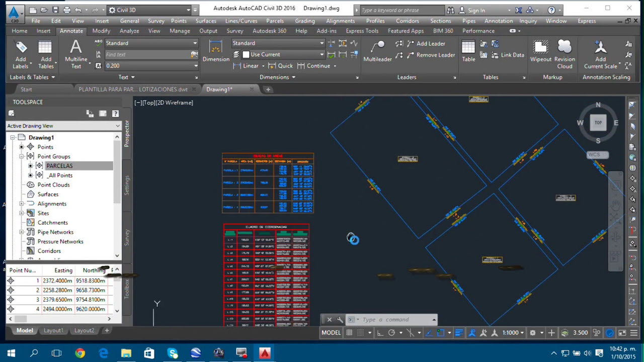
Task: Toggle Ortho mode in status bar
Action: coord(380,333)
